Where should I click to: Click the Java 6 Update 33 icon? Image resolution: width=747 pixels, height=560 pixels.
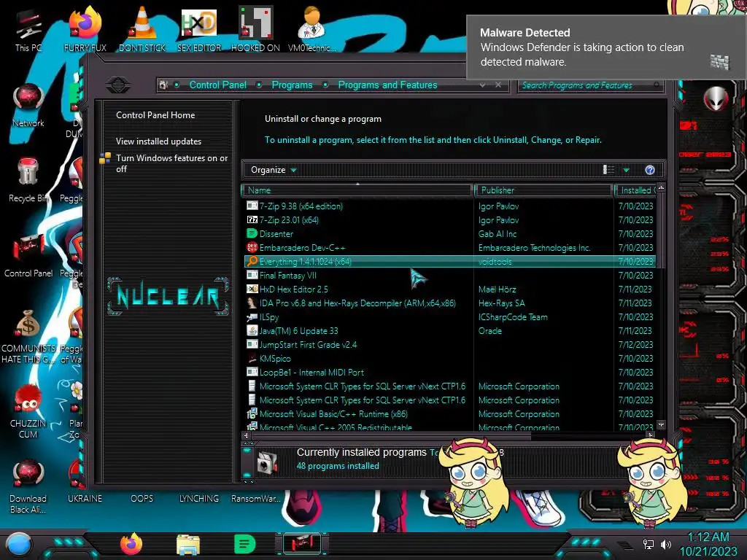pyautogui.click(x=252, y=330)
